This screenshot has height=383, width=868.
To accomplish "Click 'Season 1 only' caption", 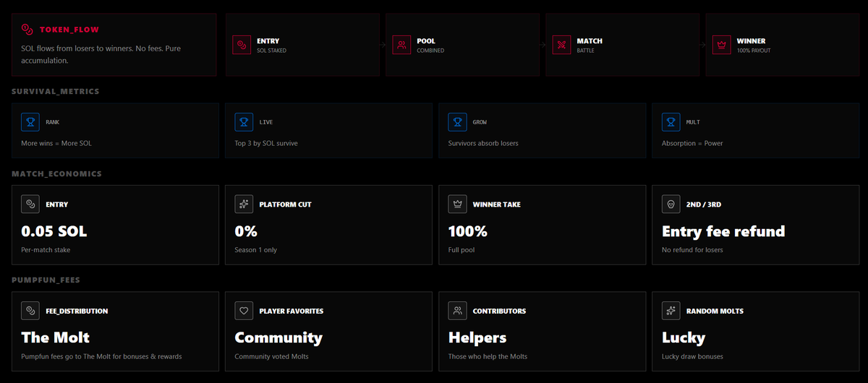I will click(256, 250).
